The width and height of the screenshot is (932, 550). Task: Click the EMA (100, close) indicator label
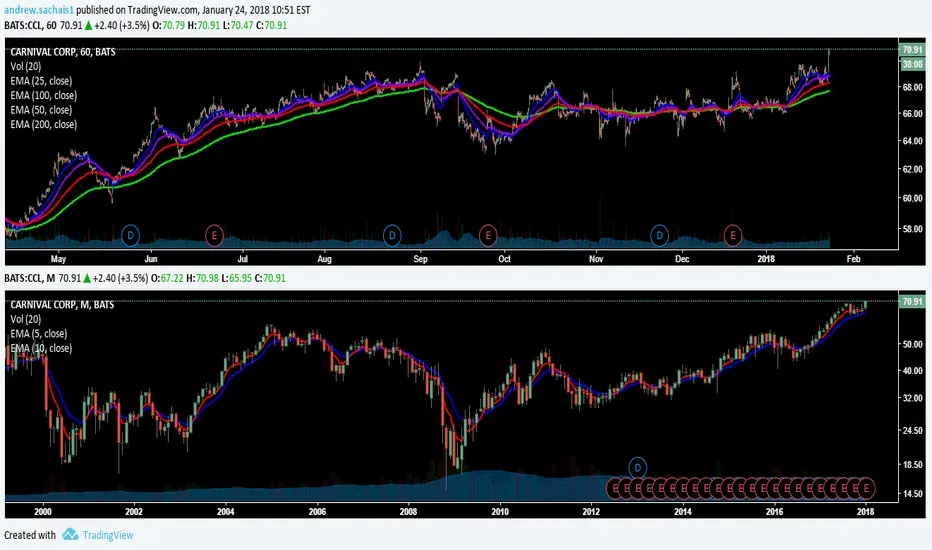click(x=43, y=95)
